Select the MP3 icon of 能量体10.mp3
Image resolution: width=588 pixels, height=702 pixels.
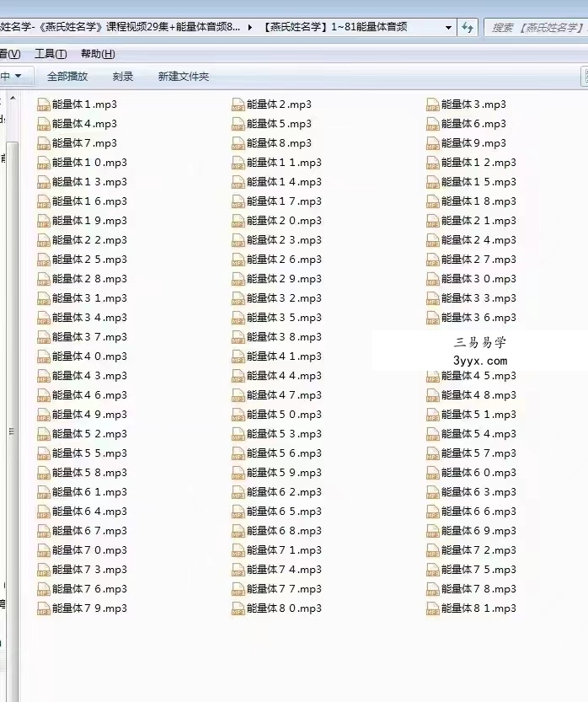(44, 163)
